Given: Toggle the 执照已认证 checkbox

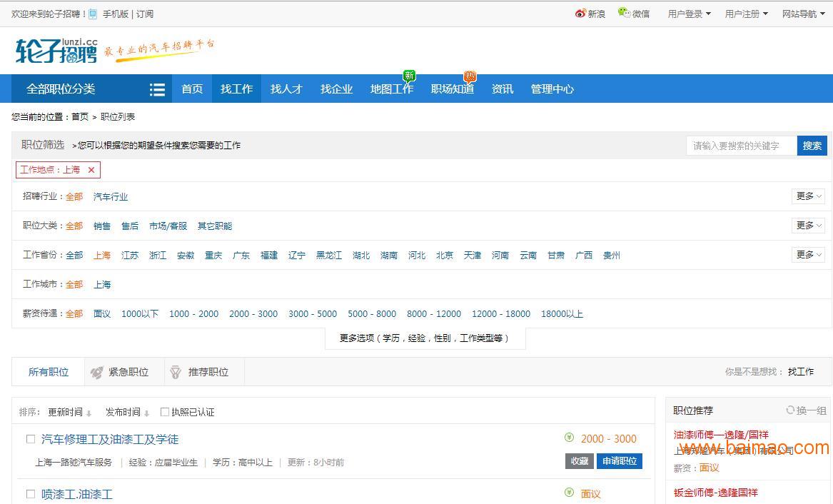Looking at the screenshot, I should (165, 412).
